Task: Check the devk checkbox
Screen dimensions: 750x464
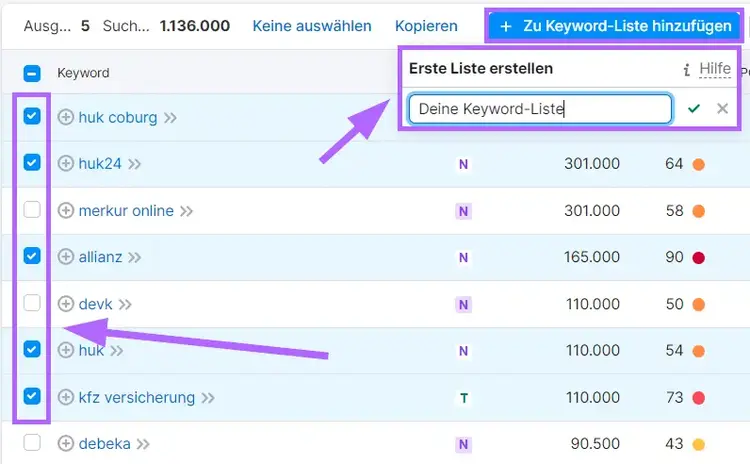Action: click(32, 303)
